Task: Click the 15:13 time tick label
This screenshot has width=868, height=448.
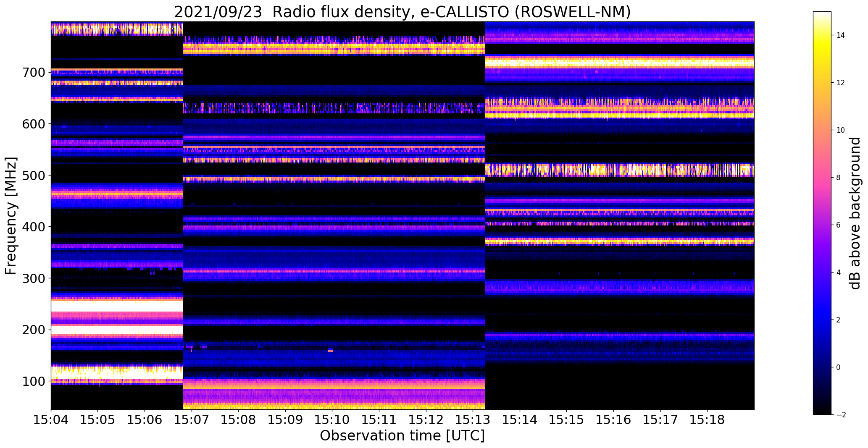Action: (x=473, y=420)
